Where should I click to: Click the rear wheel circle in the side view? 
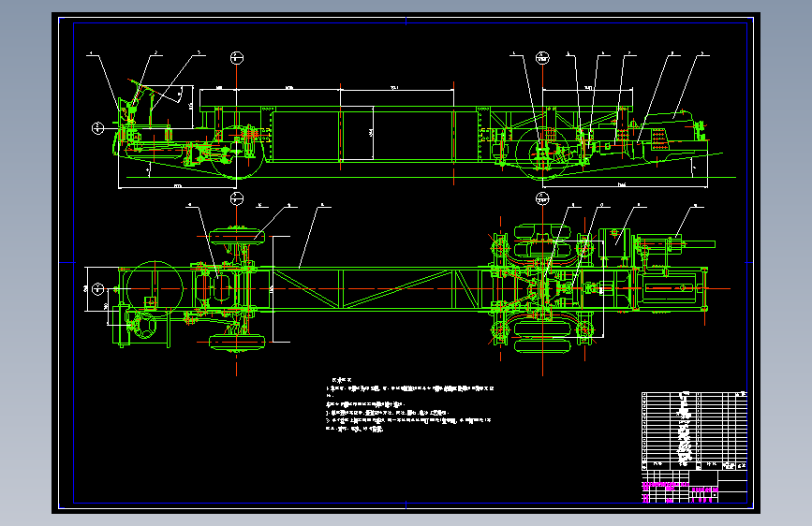542,153
